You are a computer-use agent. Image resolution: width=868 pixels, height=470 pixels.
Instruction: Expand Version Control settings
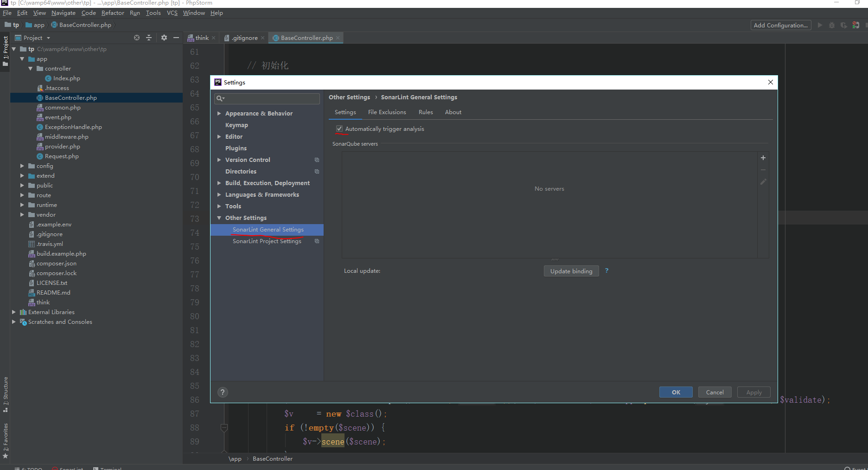point(219,160)
